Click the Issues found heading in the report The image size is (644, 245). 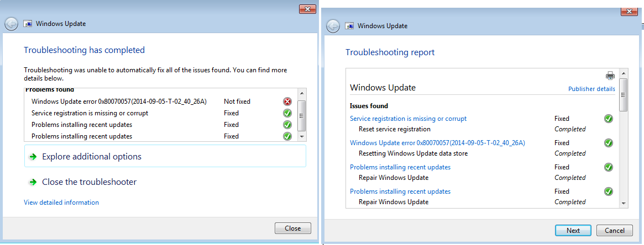(x=369, y=106)
